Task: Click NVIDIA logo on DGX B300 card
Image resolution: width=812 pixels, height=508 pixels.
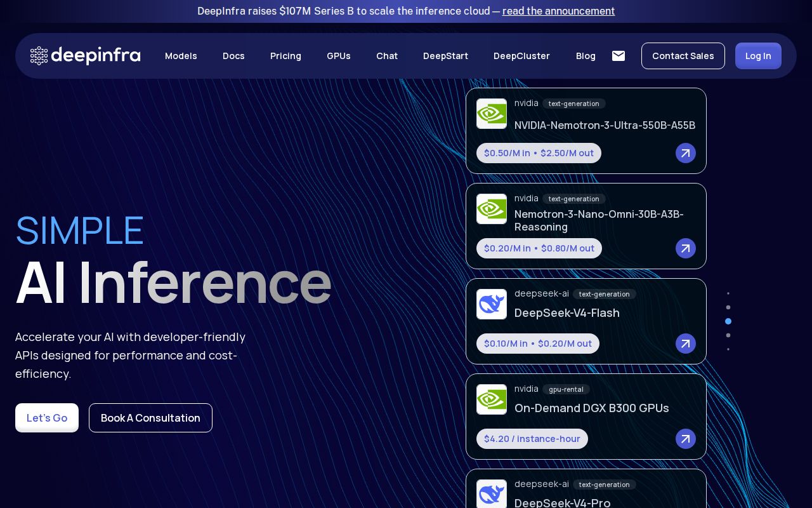Action: click(x=492, y=399)
